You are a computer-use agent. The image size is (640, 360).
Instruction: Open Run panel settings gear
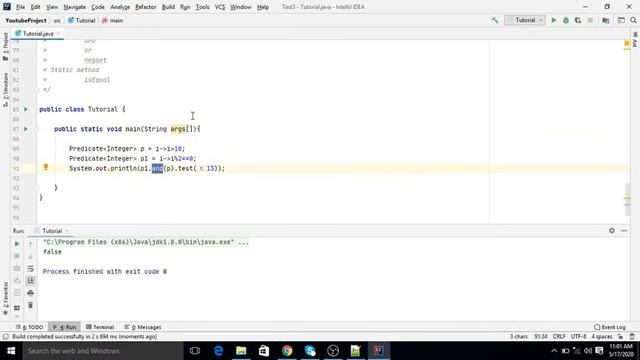pos(611,231)
